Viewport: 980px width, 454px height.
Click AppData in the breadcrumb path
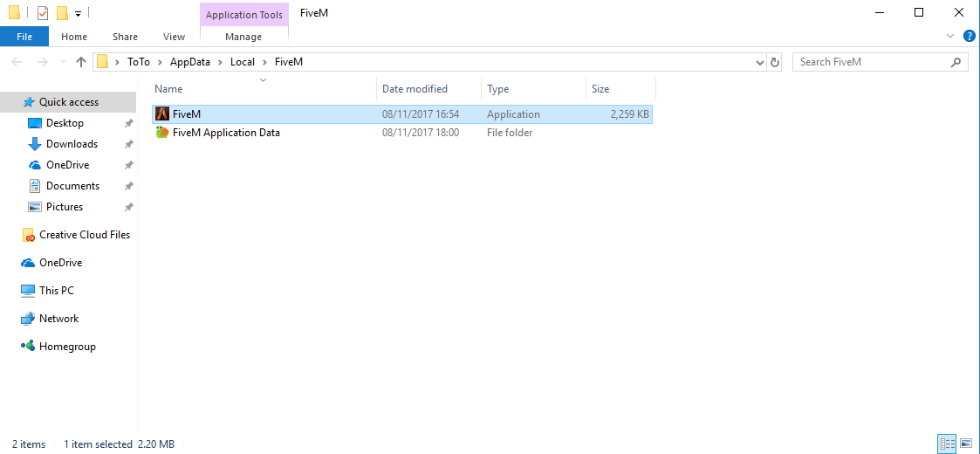[x=188, y=62]
